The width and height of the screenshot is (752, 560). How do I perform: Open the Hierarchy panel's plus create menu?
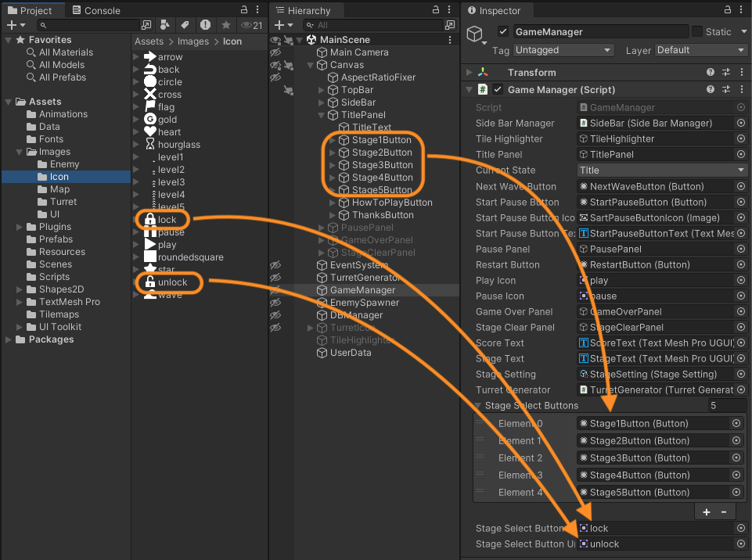(x=283, y=25)
